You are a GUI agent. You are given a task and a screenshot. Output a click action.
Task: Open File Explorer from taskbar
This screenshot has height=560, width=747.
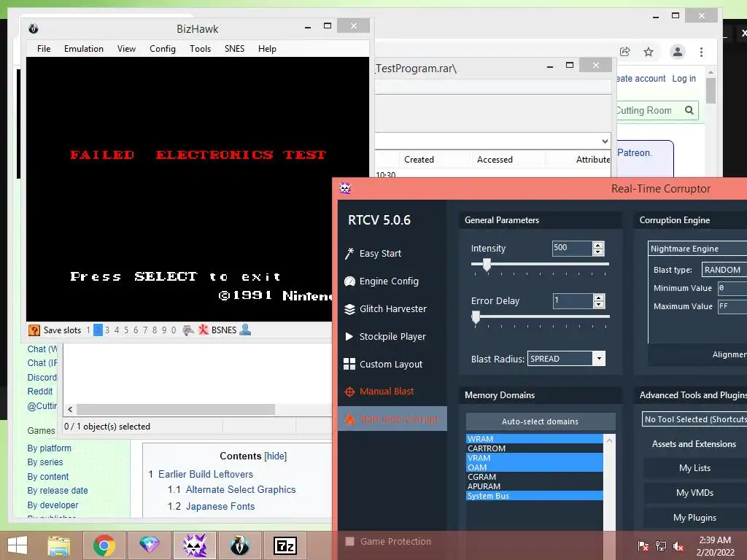[59, 545]
